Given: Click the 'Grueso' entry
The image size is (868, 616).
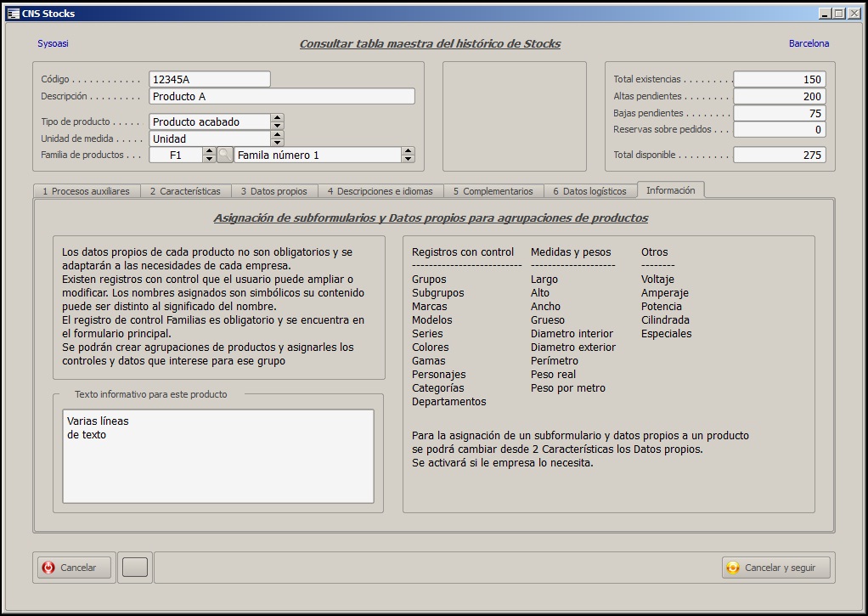Looking at the screenshot, I should [x=548, y=320].
